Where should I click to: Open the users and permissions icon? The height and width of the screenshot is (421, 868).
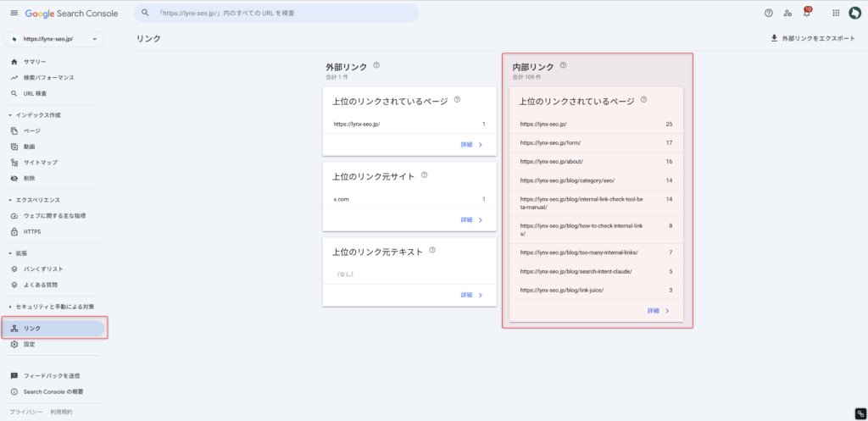coord(787,13)
